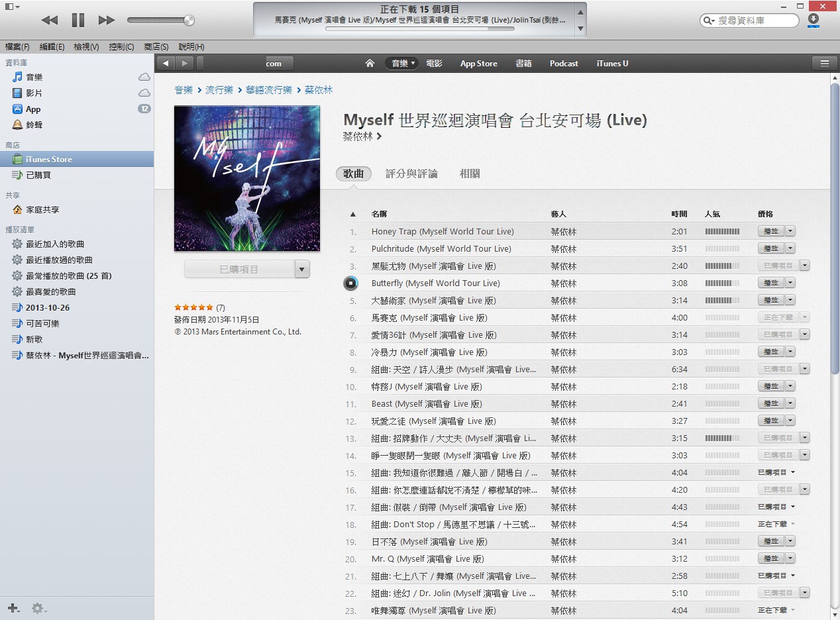Open 最常播放的歌曲 (25 首) playlist
Screen dimensions: 840x620
click(68, 276)
